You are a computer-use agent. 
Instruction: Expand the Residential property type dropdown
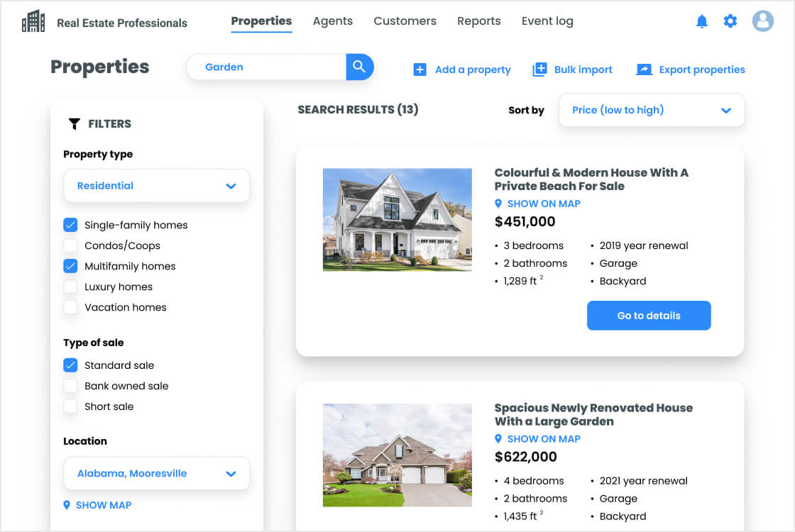[x=156, y=186]
